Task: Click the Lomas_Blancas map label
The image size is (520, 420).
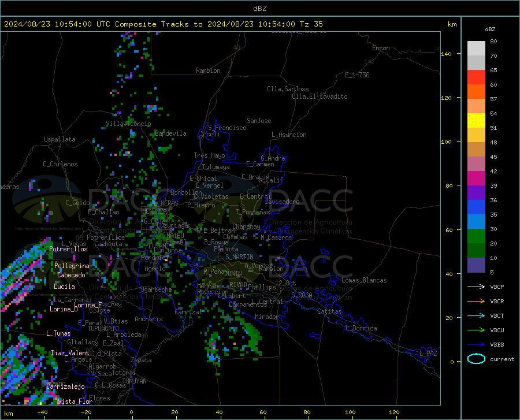Action: click(364, 280)
